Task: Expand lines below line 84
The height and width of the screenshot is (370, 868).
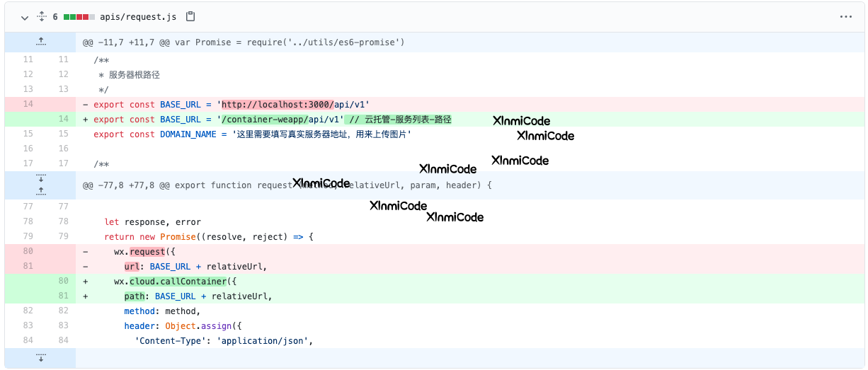Action: click(40, 357)
